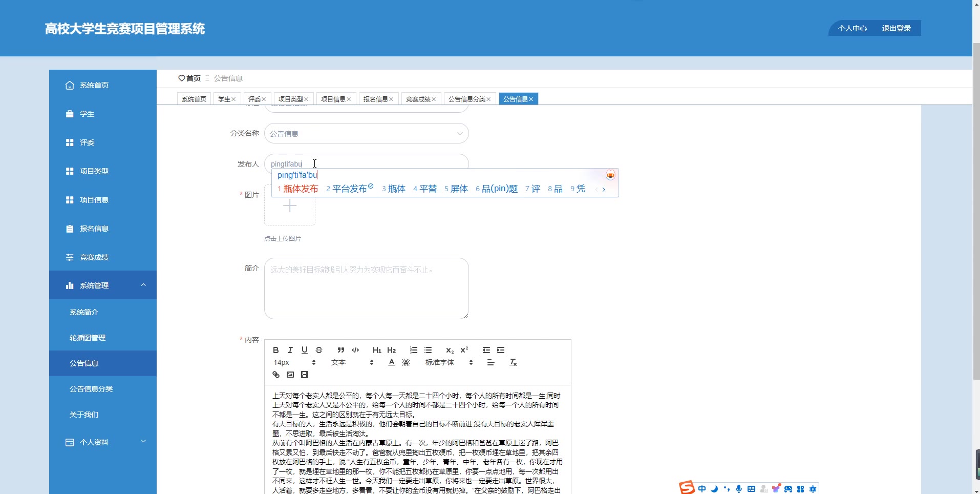Toggle italic formatting in the editor
The height and width of the screenshot is (494, 980).
(290, 350)
